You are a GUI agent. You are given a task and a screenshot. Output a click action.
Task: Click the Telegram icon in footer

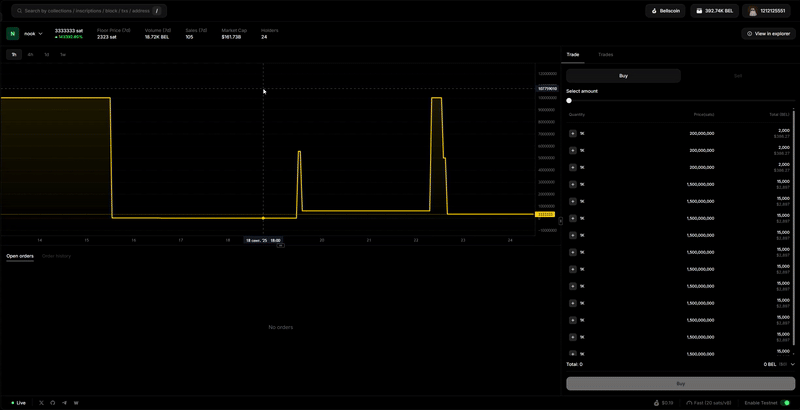pyautogui.click(x=65, y=402)
